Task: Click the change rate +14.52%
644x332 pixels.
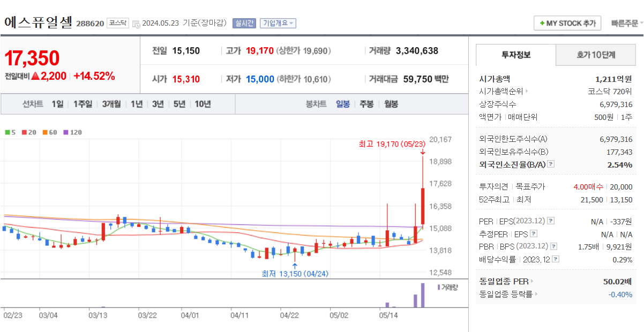Action: pos(94,76)
